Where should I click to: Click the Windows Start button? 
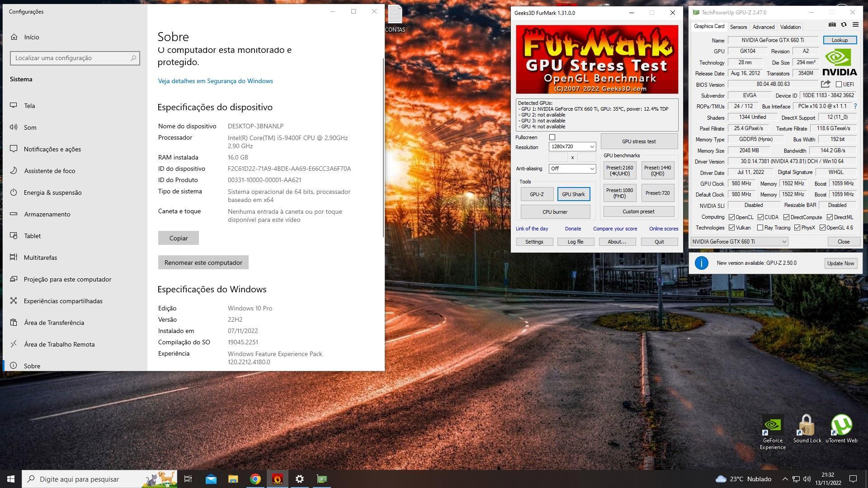(11, 479)
